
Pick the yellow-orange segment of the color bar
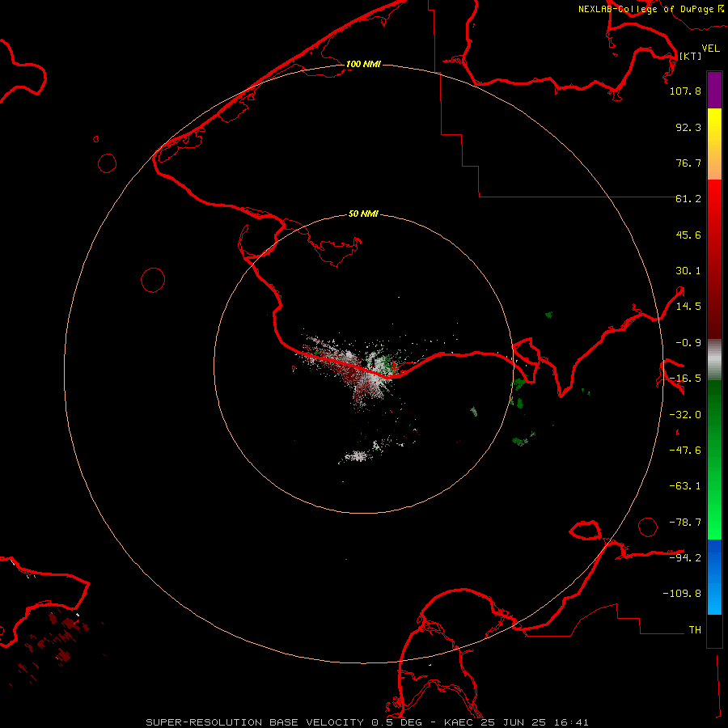[x=714, y=144]
